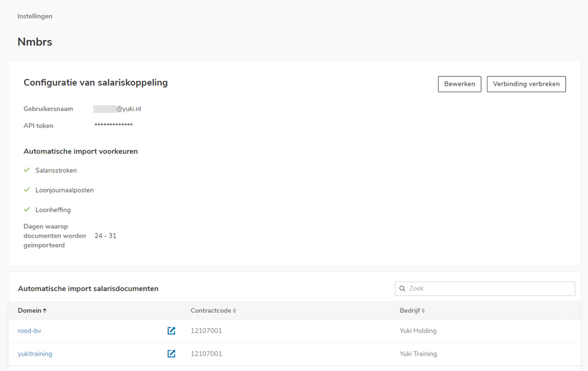The image size is (588, 371).
Task: Click the Loonheffing label text
Action: (53, 210)
